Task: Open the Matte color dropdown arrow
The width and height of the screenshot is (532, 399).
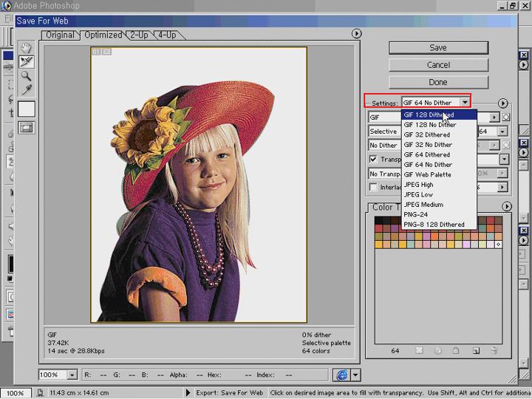Action: [505, 159]
